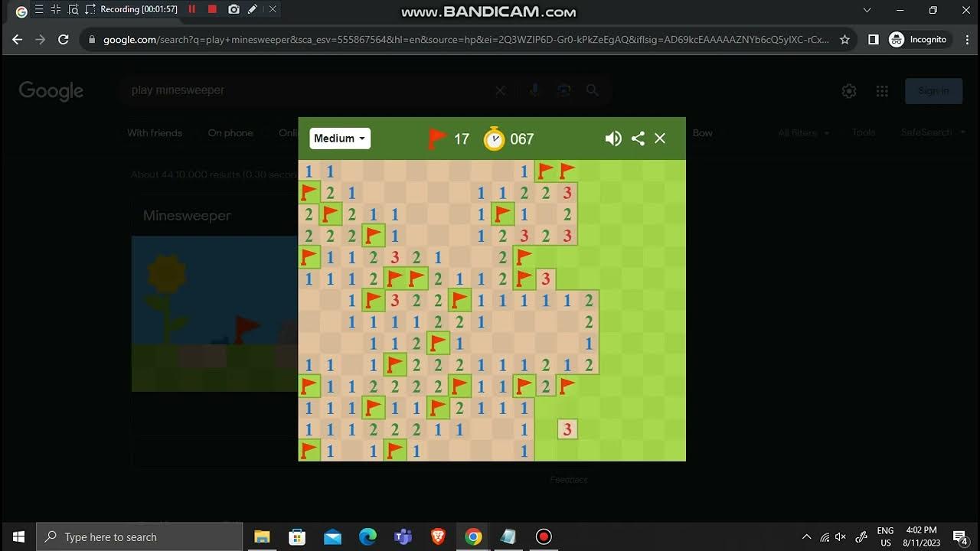Open the Bandicam app in the taskbar
Viewport: 980px width, 551px height.
(544, 536)
